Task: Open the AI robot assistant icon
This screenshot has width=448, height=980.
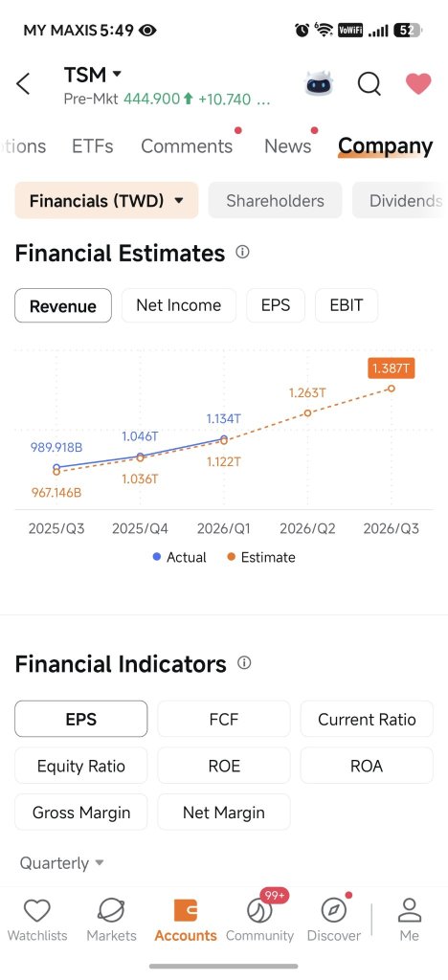Action: pyautogui.click(x=319, y=83)
